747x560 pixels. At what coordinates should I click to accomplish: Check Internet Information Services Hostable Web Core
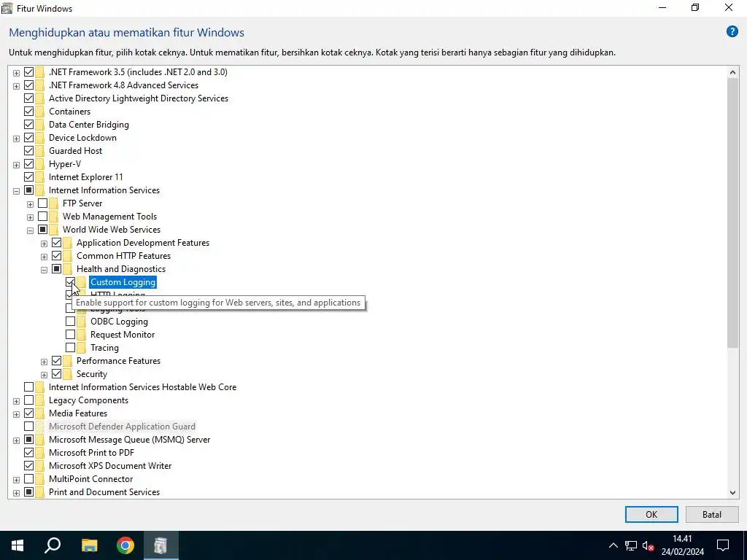click(28, 387)
